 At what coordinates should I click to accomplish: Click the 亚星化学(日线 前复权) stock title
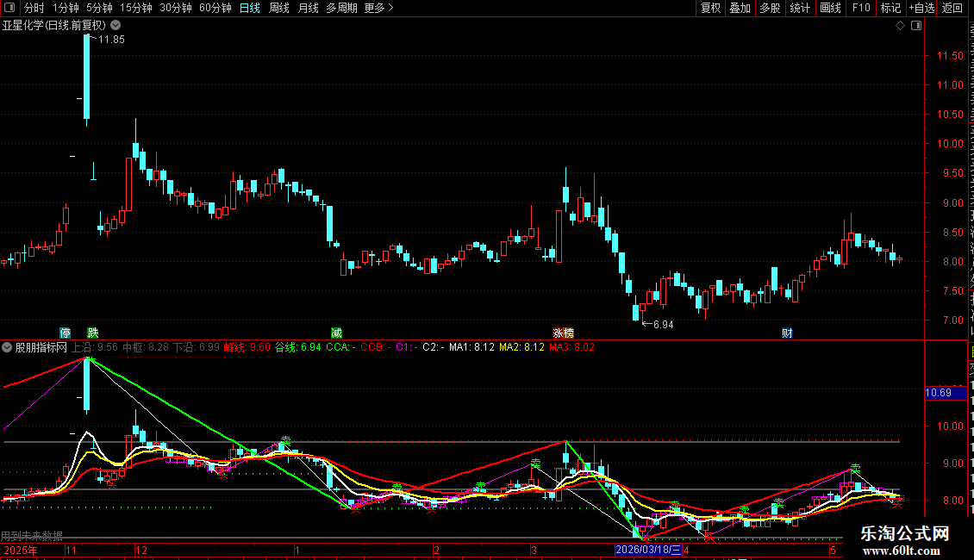[54, 26]
